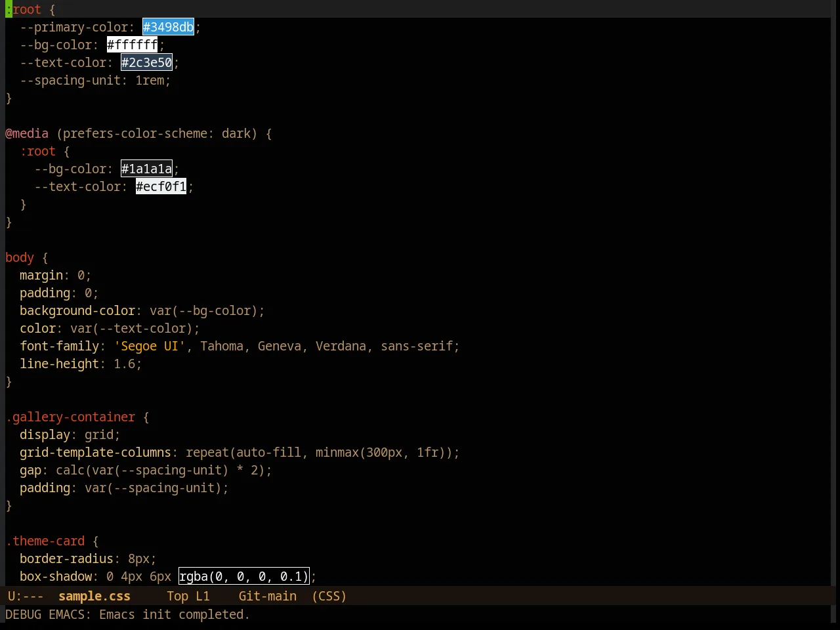The height and width of the screenshot is (630, 840).
Task: Click the margin property in body
Action: coord(41,275)
